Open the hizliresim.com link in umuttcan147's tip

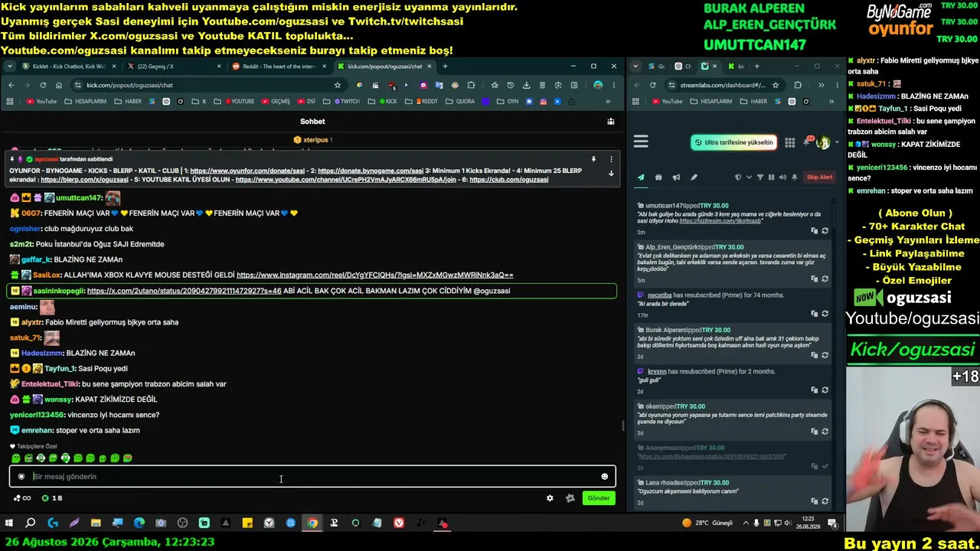pyautogui.click(x=720, y=220)
